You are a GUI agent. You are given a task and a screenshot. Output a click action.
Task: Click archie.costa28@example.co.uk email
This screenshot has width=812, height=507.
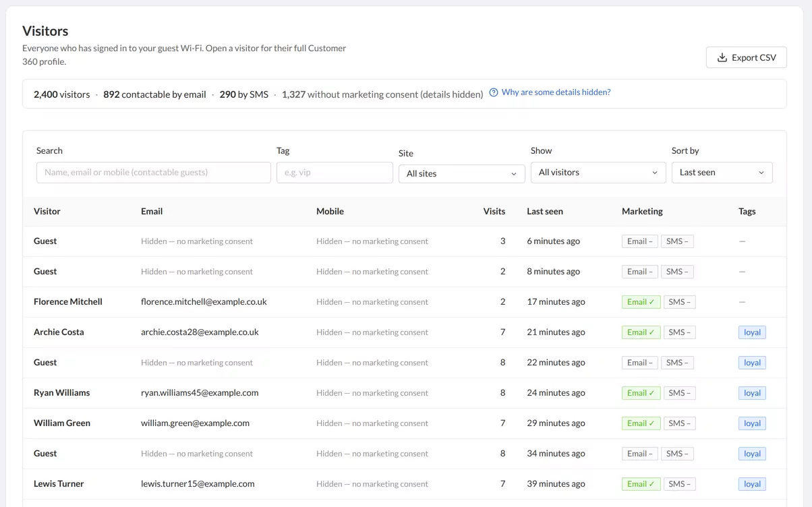click(x=200, y=332)
